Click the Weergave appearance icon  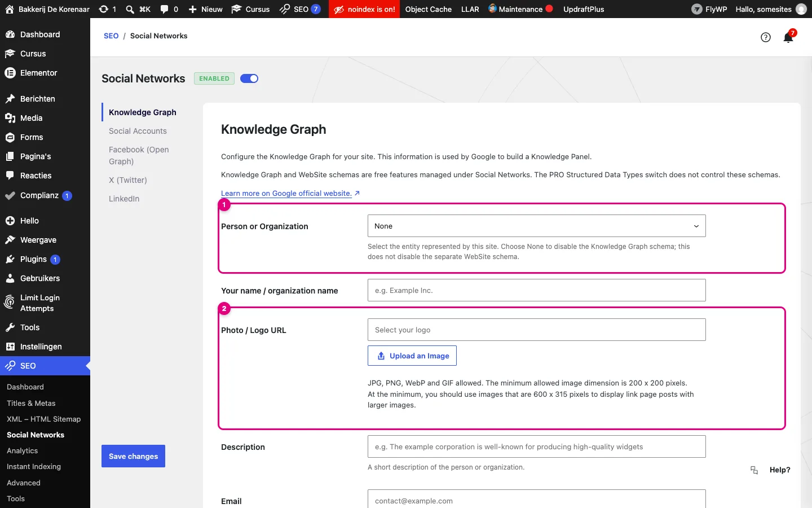click(10, 240)
